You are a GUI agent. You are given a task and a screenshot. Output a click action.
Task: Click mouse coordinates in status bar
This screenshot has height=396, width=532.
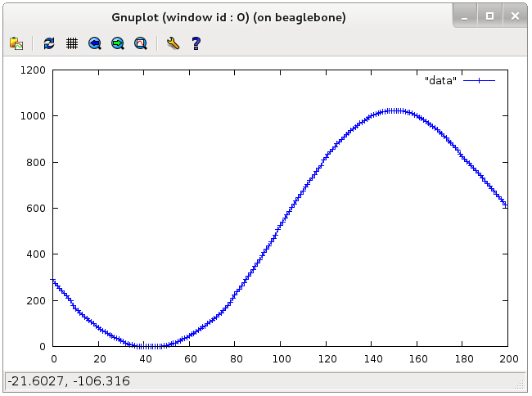[x=69, y=381]
